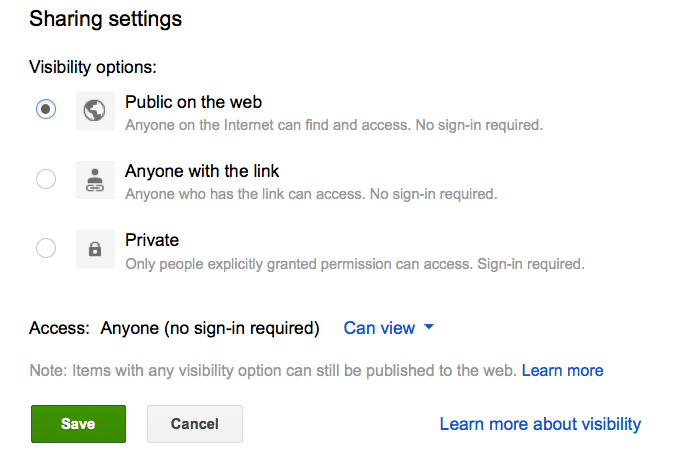
Task: Open the Can view access dropdown
Action: tap(378, 328)
